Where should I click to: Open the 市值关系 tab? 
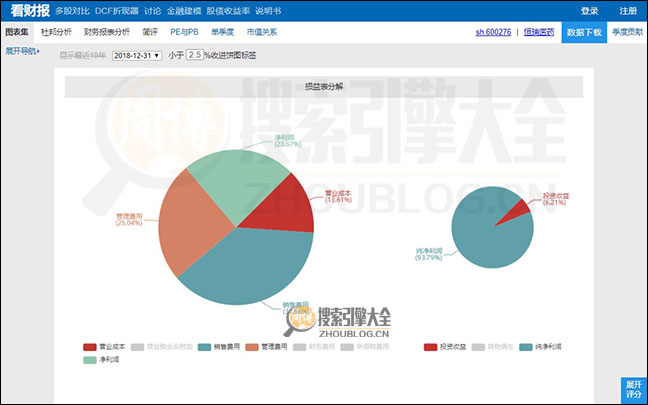pyautogui.click(x=262, y=32)
